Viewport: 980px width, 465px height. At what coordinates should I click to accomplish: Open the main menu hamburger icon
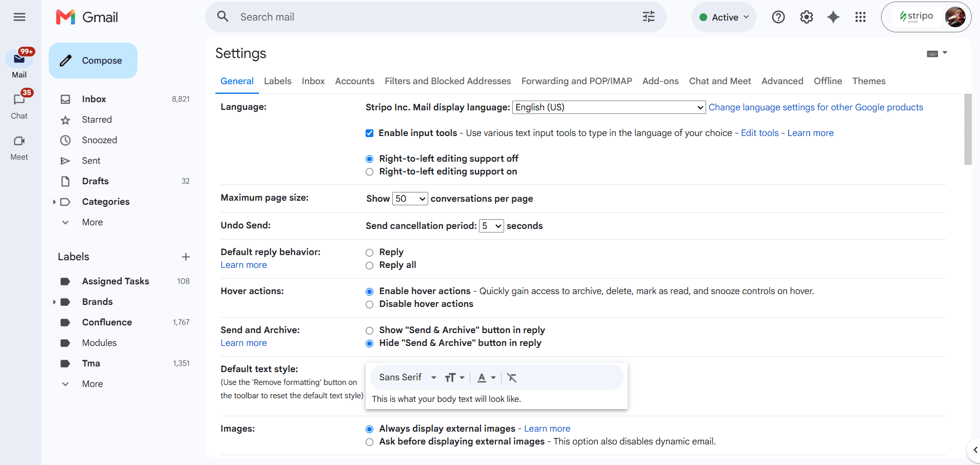19,17
